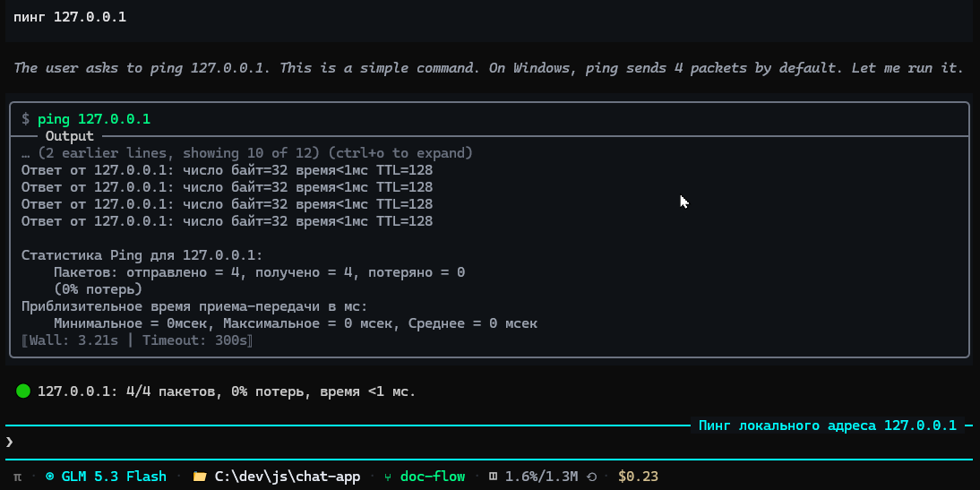Expand the earlier output lines notice
This screenshot has width=980, height=490.
coord(247,153)
